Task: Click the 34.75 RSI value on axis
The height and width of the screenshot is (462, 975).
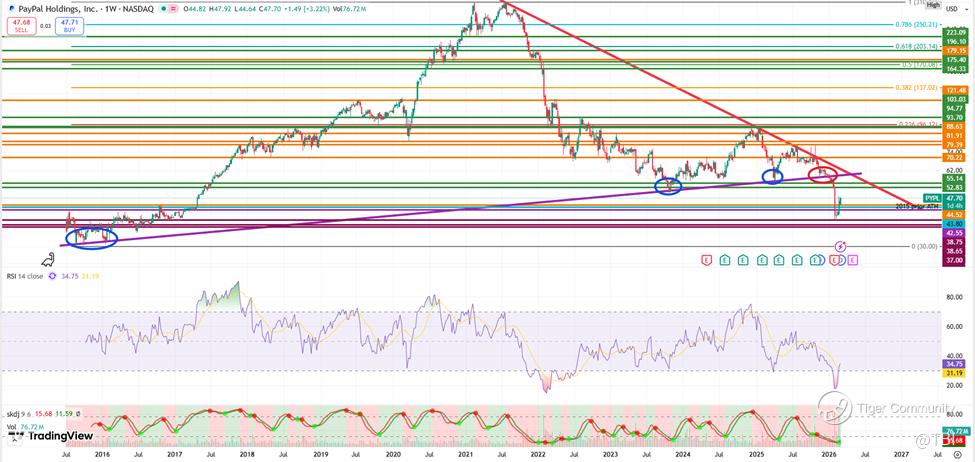Action: click(955, 363)
